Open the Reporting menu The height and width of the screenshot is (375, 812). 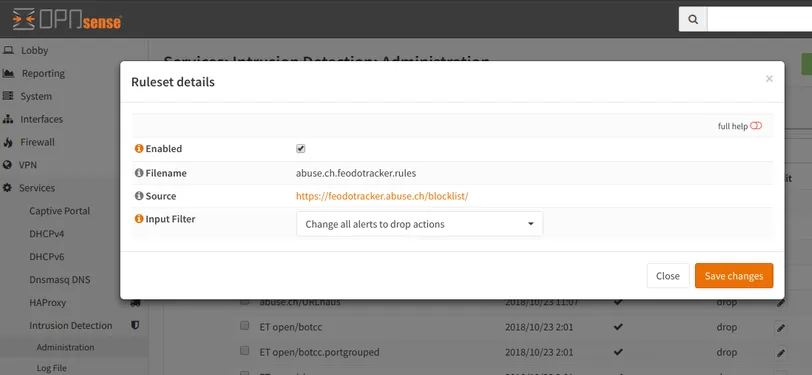coord(43,74)
